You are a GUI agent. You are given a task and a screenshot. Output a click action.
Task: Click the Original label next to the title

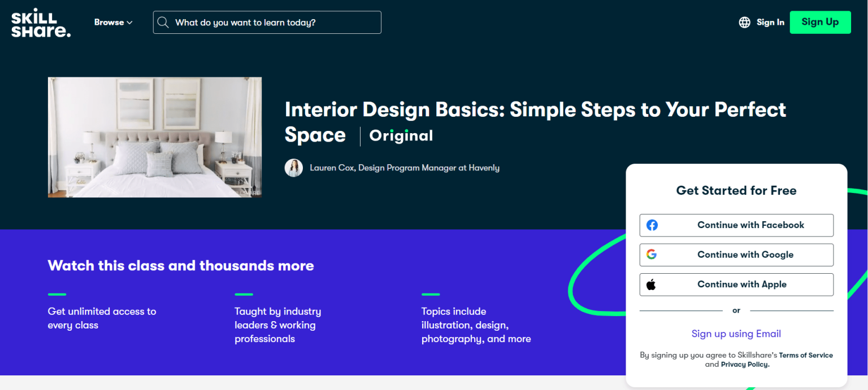click(x=401, y=135)
